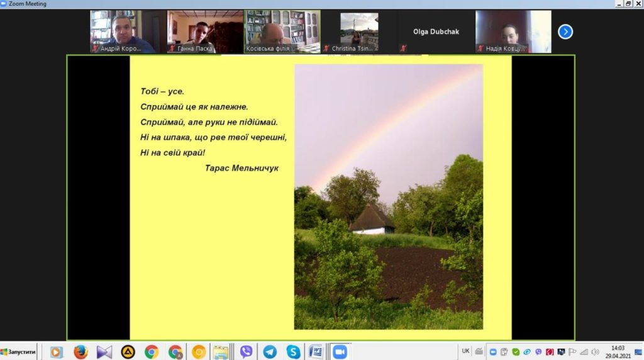
Task: Open the Запустити Start menu button
Action: tap(18, 352)
